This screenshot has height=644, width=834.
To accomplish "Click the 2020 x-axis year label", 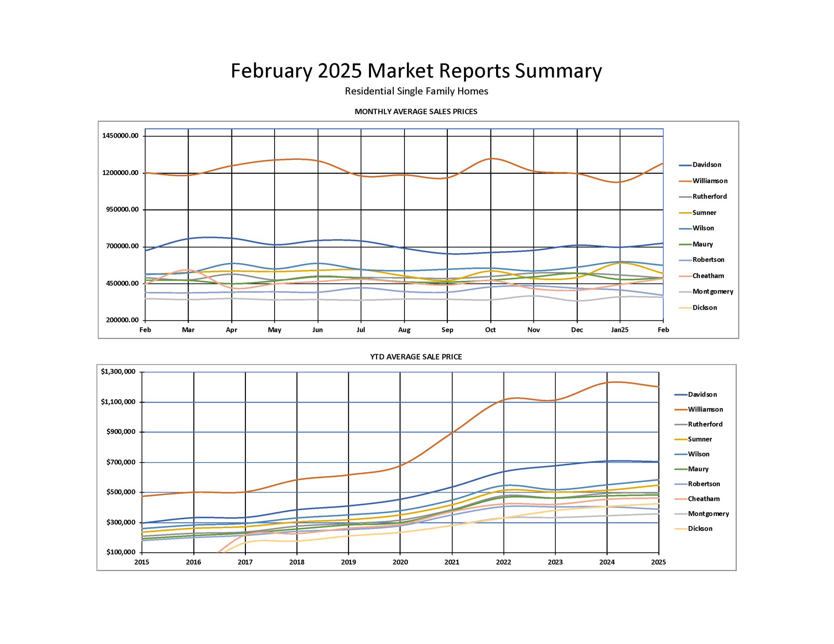I will [400, 562].
